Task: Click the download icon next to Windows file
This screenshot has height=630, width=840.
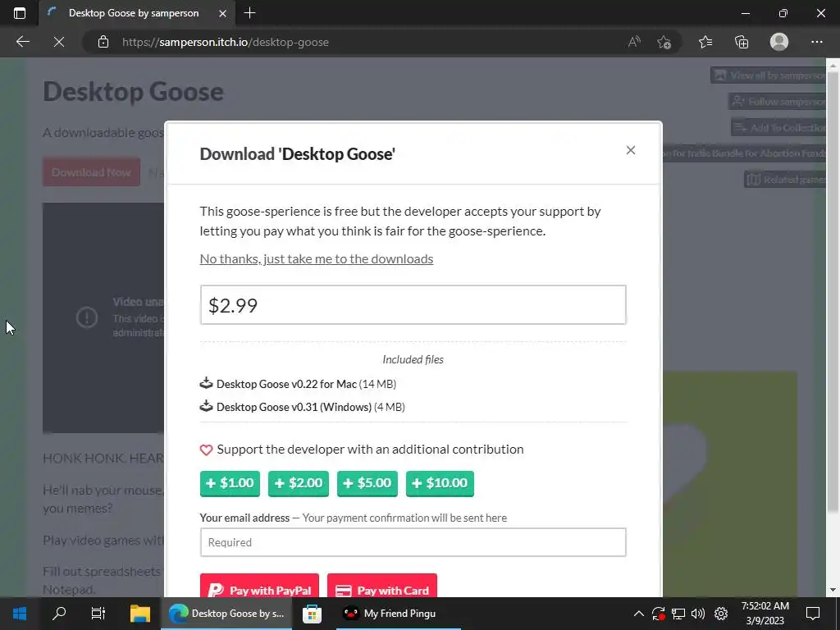Action: click(x=206, y=407)
